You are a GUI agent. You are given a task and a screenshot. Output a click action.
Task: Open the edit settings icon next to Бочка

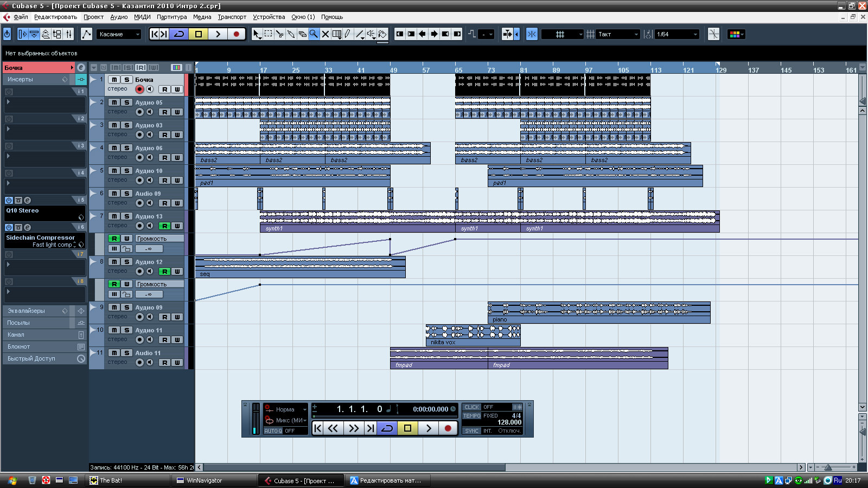tap(81, 67)
